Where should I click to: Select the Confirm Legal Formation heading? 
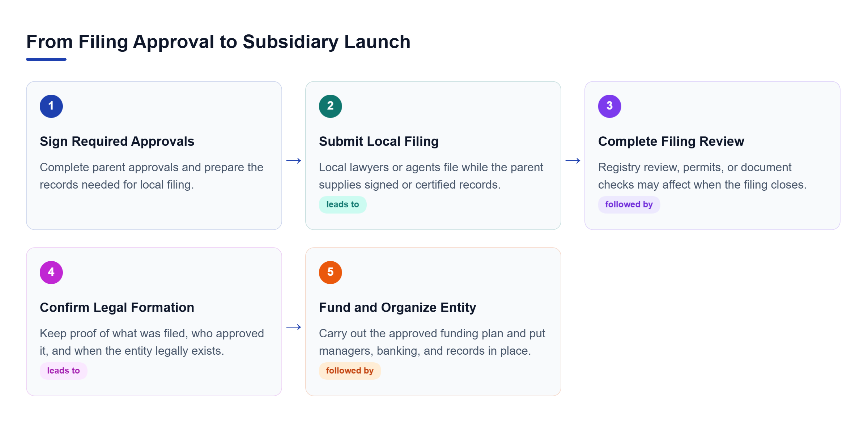[x=117, y=308]
